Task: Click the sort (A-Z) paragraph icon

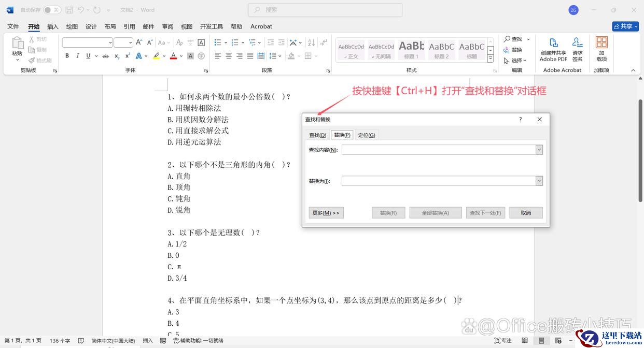Action: (312, 42)
